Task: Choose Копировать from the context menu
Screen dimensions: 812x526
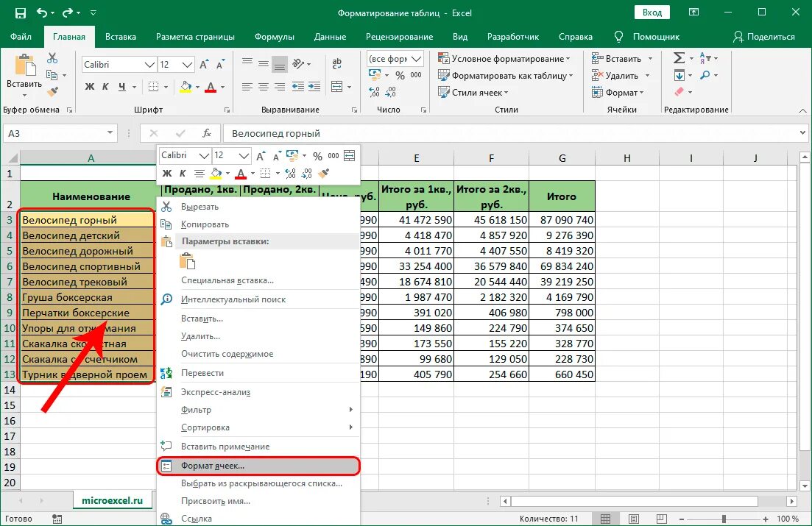Action: pyautogui.click(x=258, y=224)
